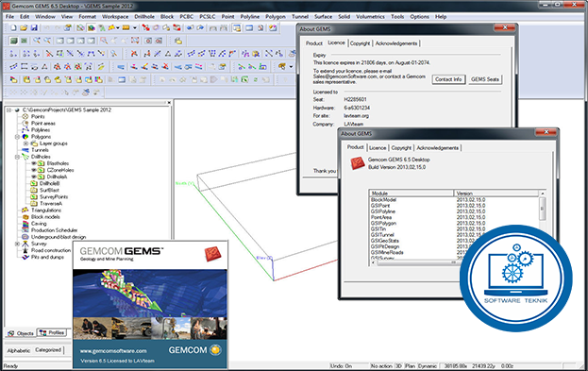
Task: Click the Contact Info button
Action: [448, 79]
